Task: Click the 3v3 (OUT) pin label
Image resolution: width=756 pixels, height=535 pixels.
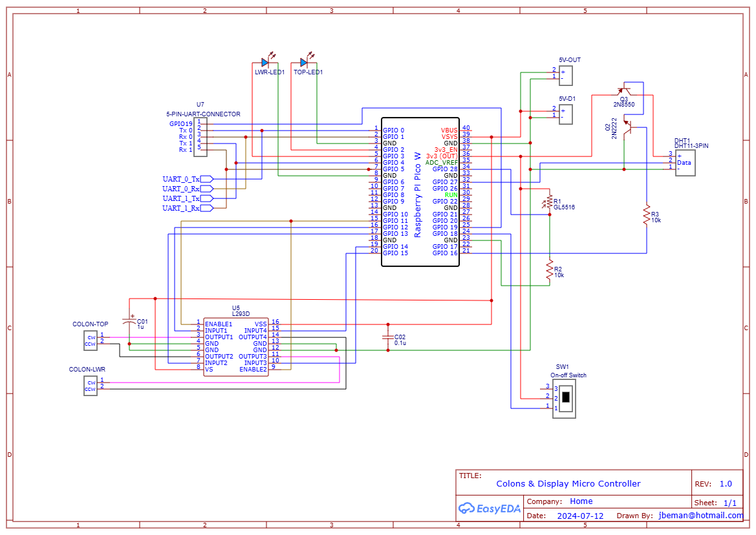Action: [442, 156]
